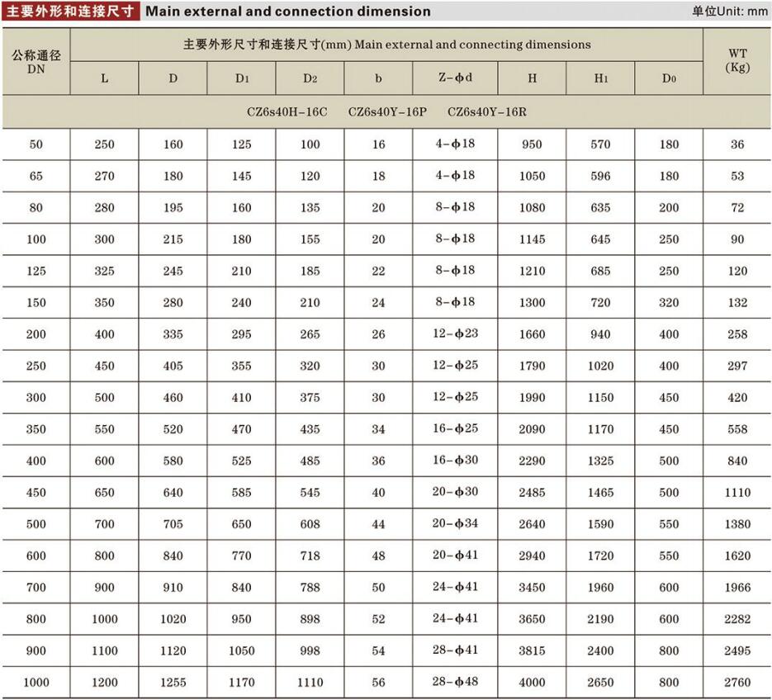
Task: Click the weight value 2760 for DN 1000
Action: pos(738,683)
